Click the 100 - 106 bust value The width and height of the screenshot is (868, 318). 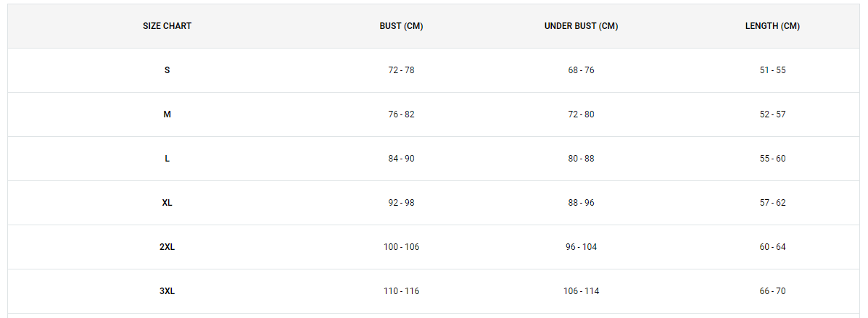pos(401,247)
